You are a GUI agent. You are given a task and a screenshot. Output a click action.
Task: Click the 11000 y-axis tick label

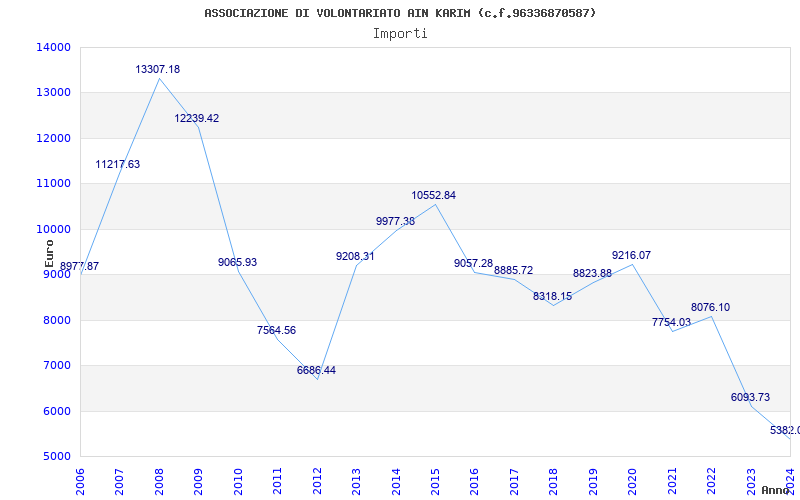(x=54, y=184)
